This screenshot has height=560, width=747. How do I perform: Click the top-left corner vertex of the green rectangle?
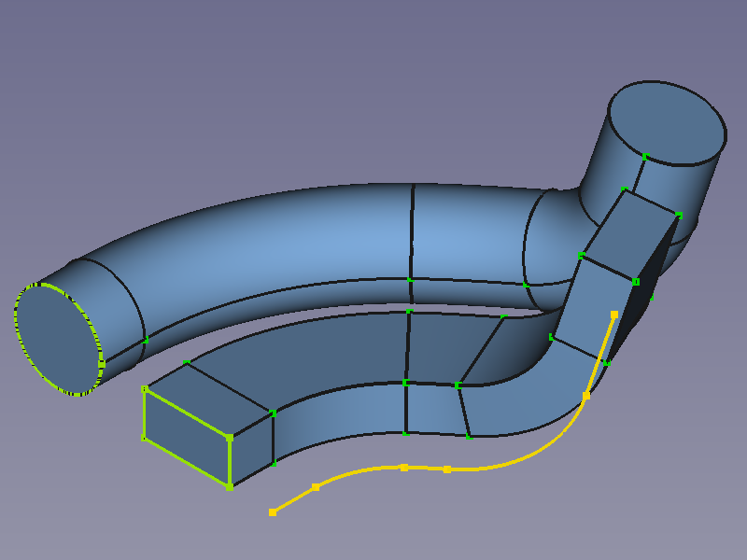(x=145, y=389)
